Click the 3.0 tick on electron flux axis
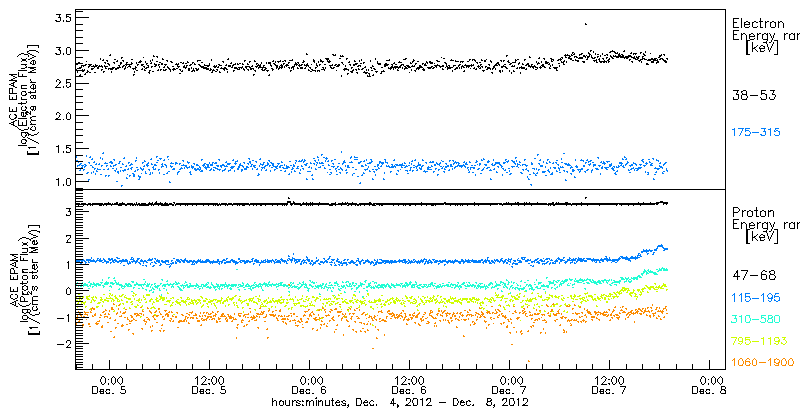Screen dimensions: 800x410 click(61, 50)
